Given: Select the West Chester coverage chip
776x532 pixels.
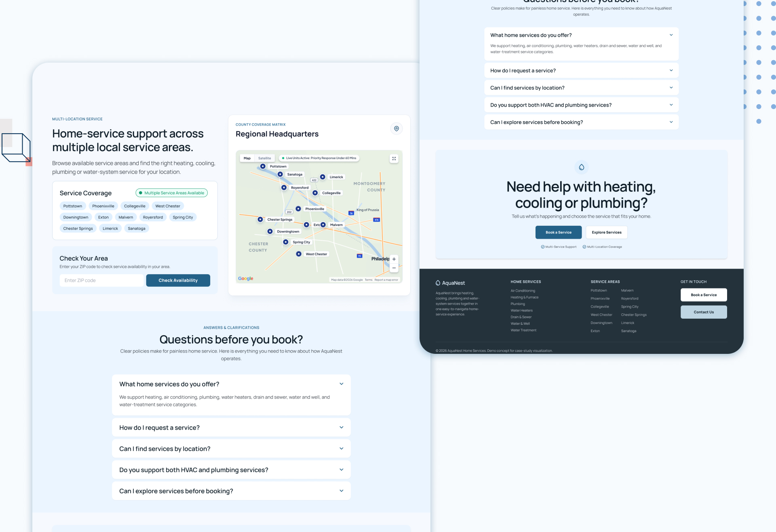Looking at the screenshot, I should click(168, 206).
